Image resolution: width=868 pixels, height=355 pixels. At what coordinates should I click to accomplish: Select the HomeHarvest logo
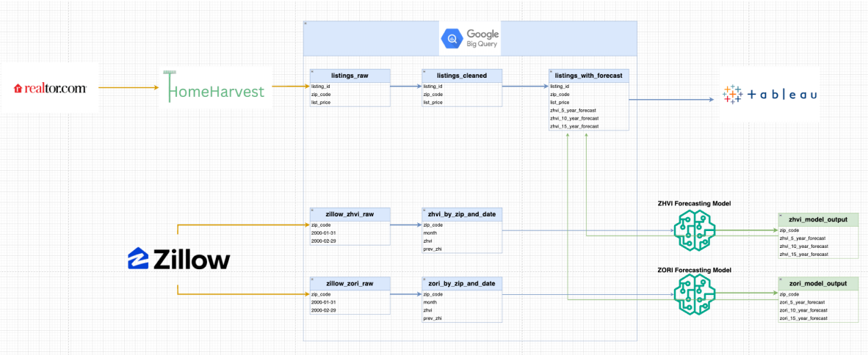(x=217, y=87)
